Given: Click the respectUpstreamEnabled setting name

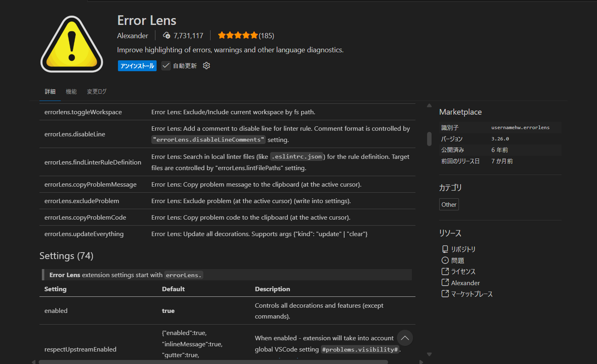Looking at the screenshot, I should (80, 350).
